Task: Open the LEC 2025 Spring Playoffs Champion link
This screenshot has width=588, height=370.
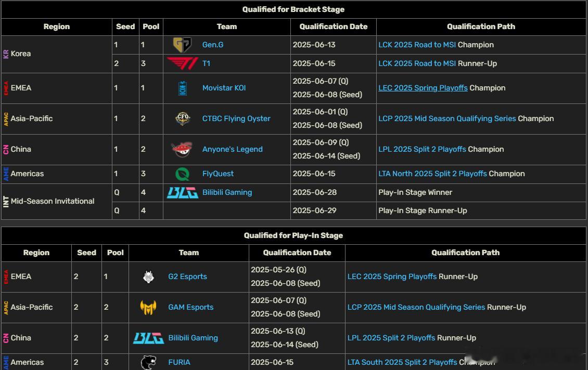Action: (x=423, y=88)
